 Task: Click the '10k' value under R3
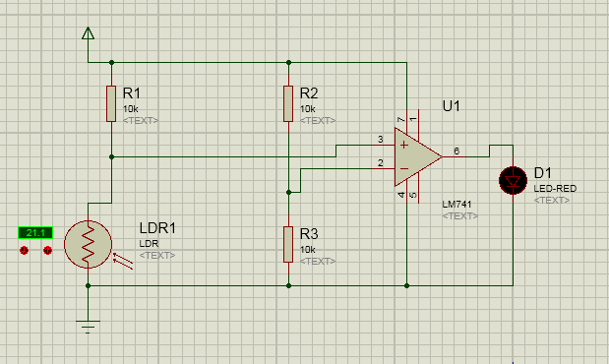click(308, 250)
